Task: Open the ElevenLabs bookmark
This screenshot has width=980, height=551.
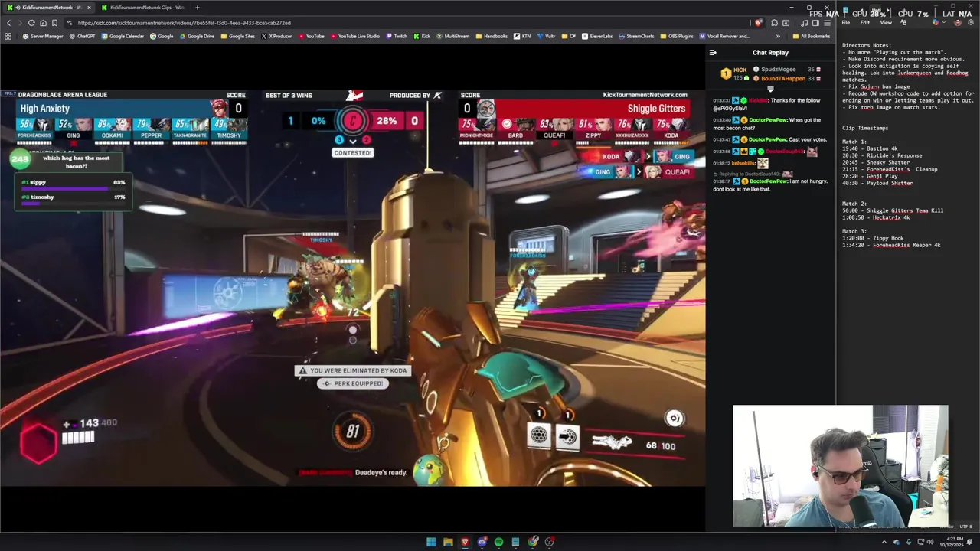Action: 597,36
